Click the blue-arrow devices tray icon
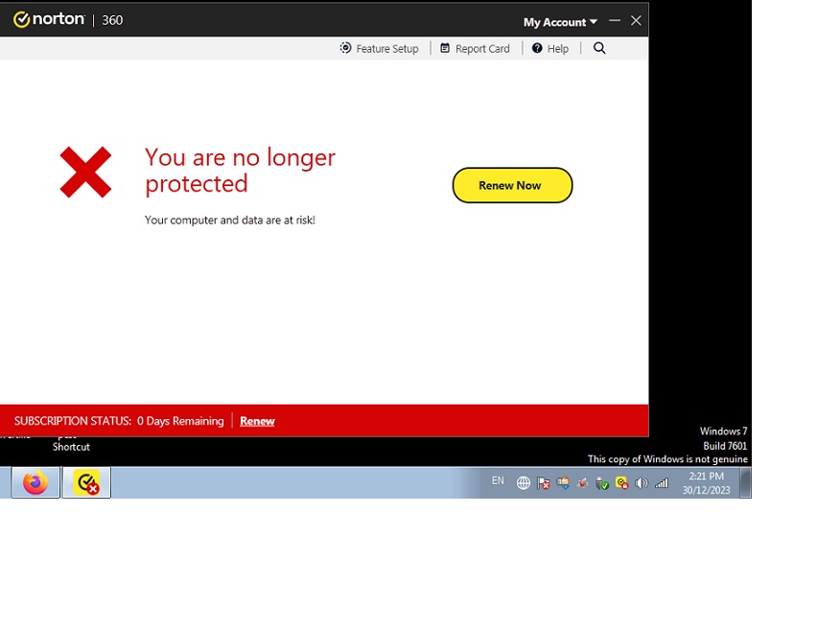The height and width of the screenshot is (630, 840). 563,483
